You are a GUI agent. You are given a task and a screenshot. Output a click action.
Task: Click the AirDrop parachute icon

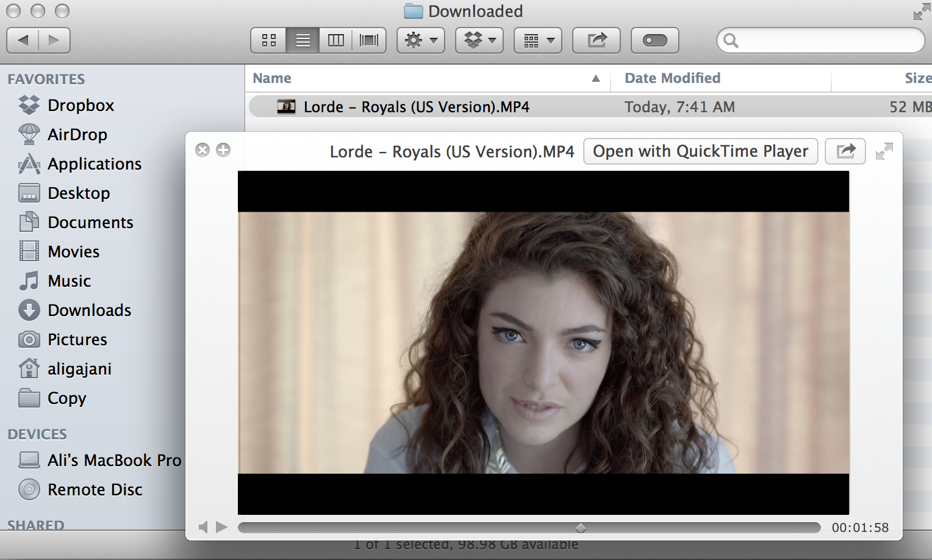coord(29,134)
